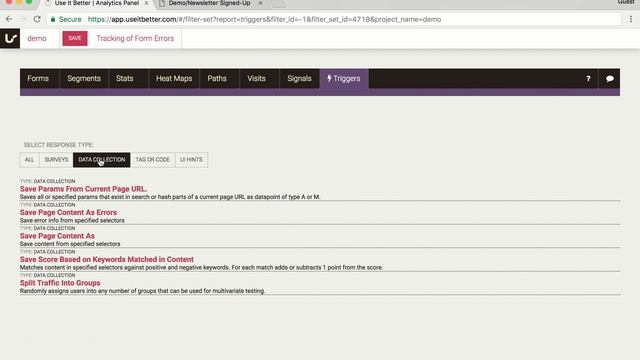Click the SELECT RESPONSE TYPE label

pyautogui.click(x=59, y=145)
